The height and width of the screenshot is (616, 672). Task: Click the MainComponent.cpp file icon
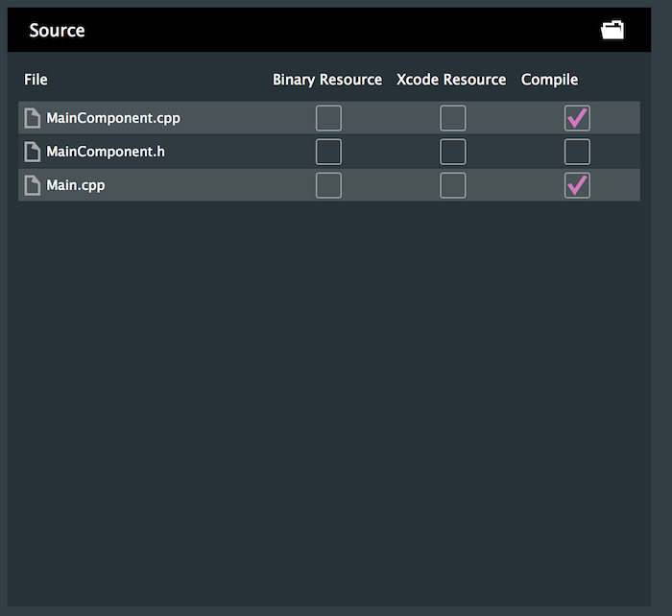[33, 119]
